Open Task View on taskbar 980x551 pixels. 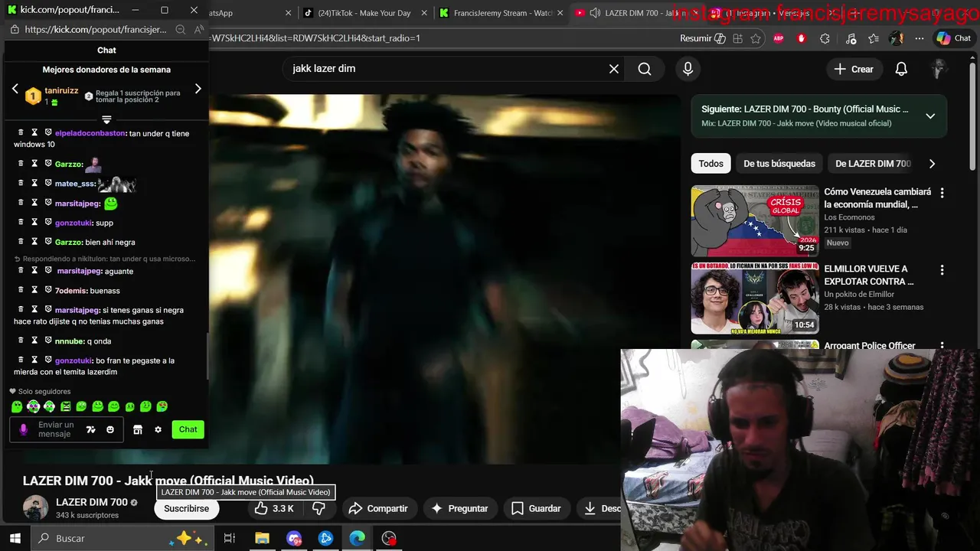[x=229, y=539]
